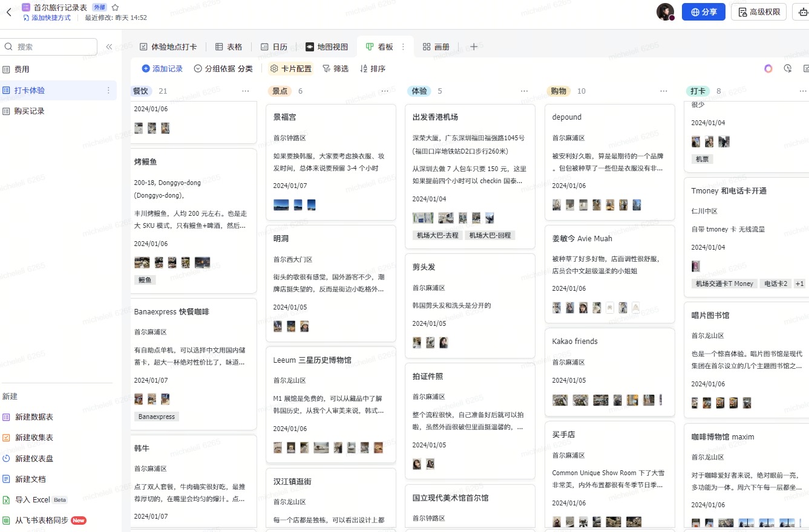Collapse the left sidebar with double-chevron icon
This screenshot has width=809, height=532.
(109, 47)
